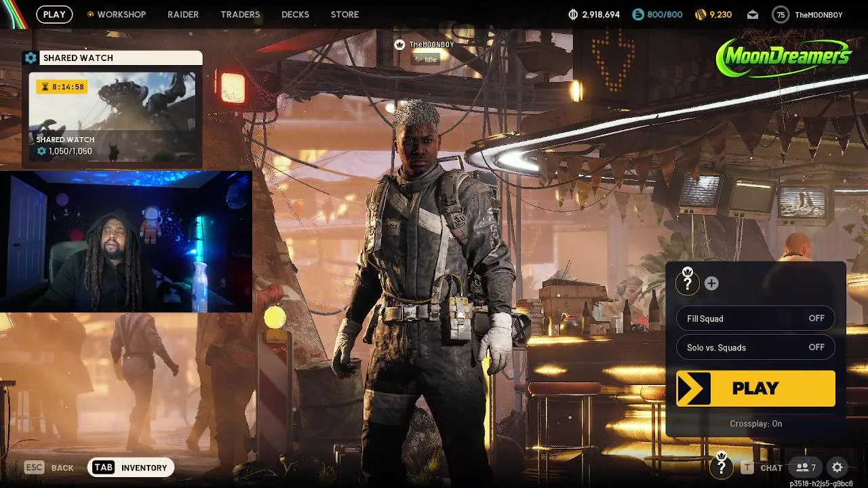Click the level 75 badge

(x=781, y=14)
